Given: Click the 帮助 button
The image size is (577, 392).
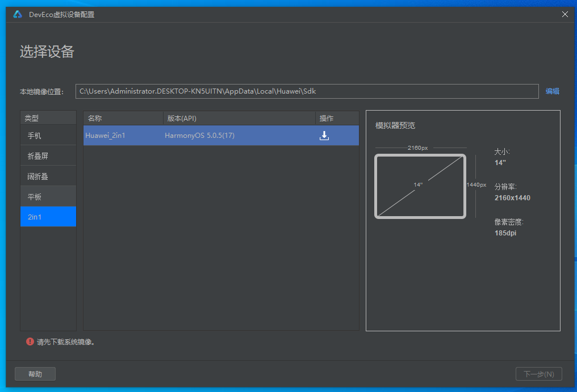Looking at the screenshot, I should pos(35,374).
